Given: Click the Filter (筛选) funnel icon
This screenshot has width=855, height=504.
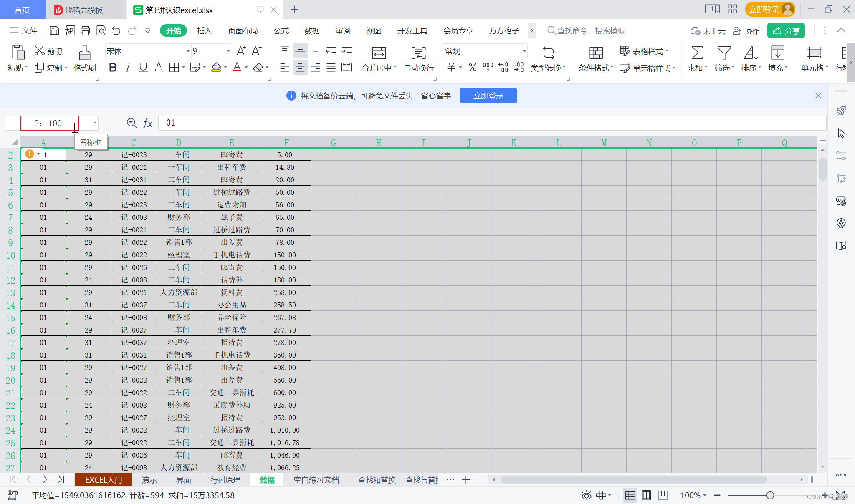Looking at the screenshot, I should pos(724,53).
